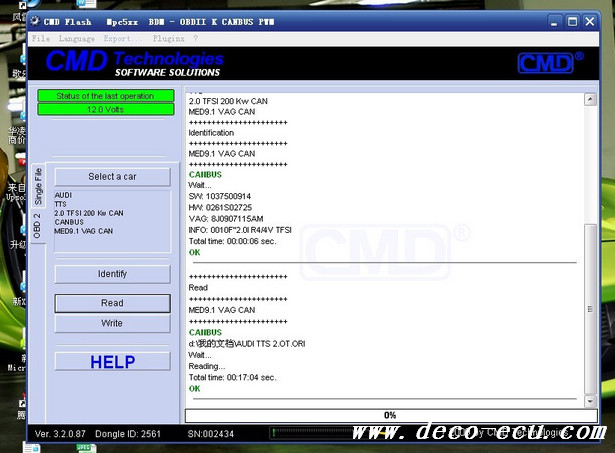Screen dimensions: 615x453
Task: Minimize the CMD Flash window
Action: coord(554,22)
